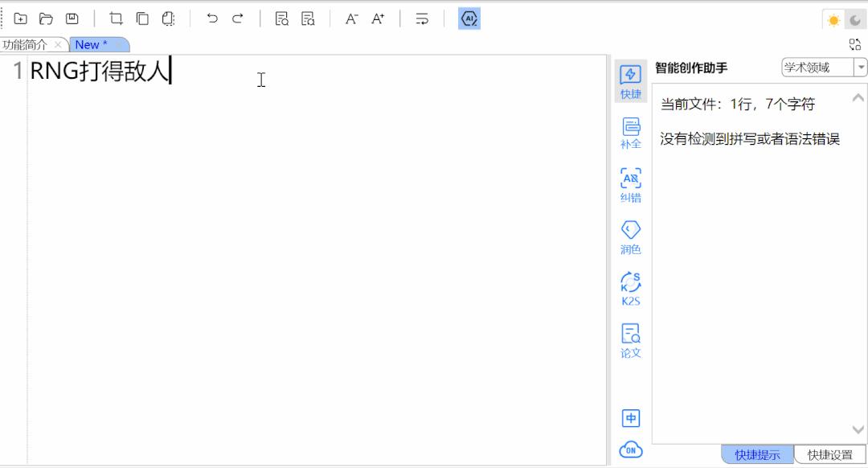The width and height of the screenshot is (868, 468).
Task: Open a file with folder icon
Action: click(46, 18)
